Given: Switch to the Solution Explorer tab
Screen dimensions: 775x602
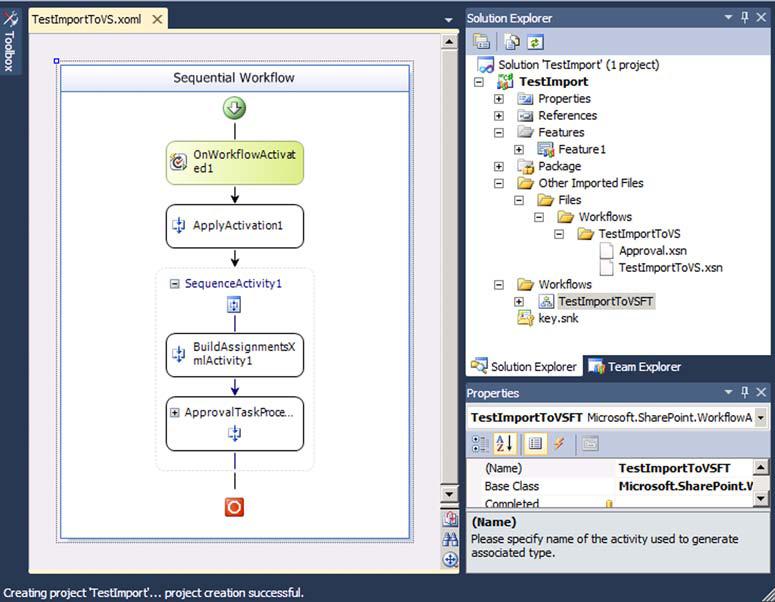Looking at the screenshot, I should coord(524,366).
